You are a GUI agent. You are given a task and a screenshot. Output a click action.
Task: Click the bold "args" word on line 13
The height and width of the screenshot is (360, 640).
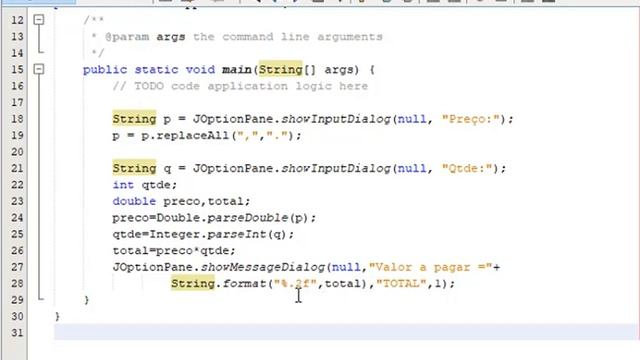coord(171,37)
